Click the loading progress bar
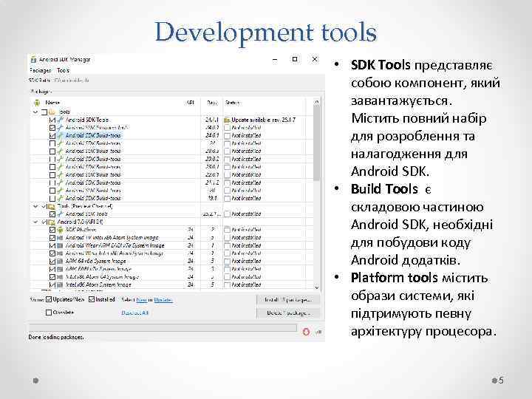The width and height of the screenshot is (532, 399). click(163, 328)
